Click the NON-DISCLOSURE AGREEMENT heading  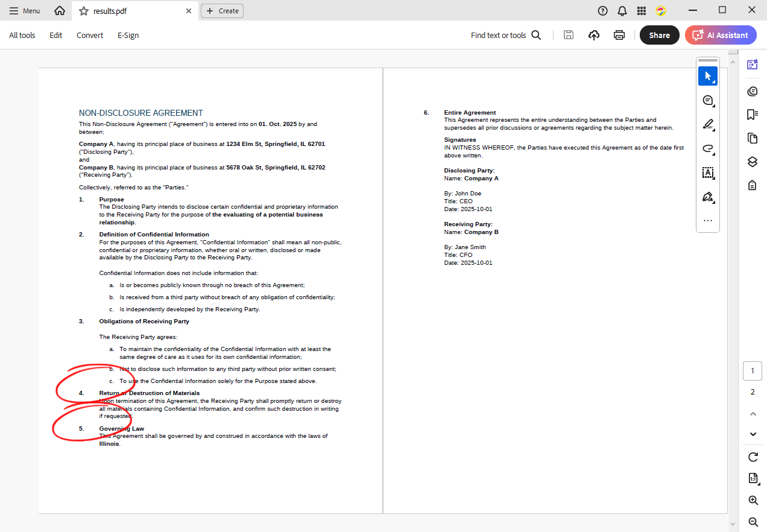point(141,113)
